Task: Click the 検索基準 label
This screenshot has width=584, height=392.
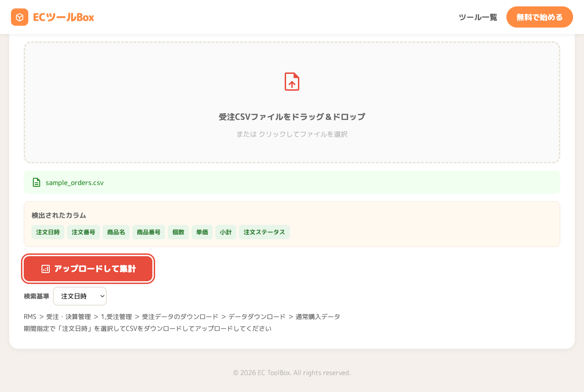Action: [36, 296]
